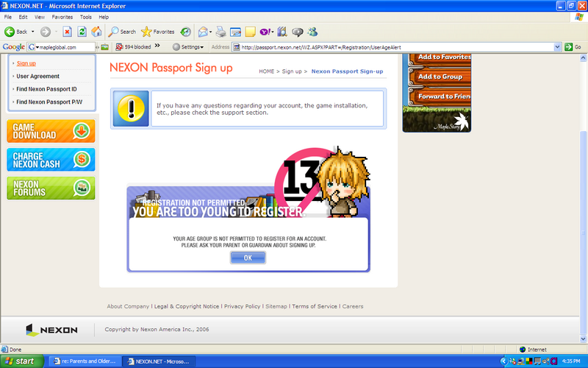Open the View menu

tap(40, 17)
